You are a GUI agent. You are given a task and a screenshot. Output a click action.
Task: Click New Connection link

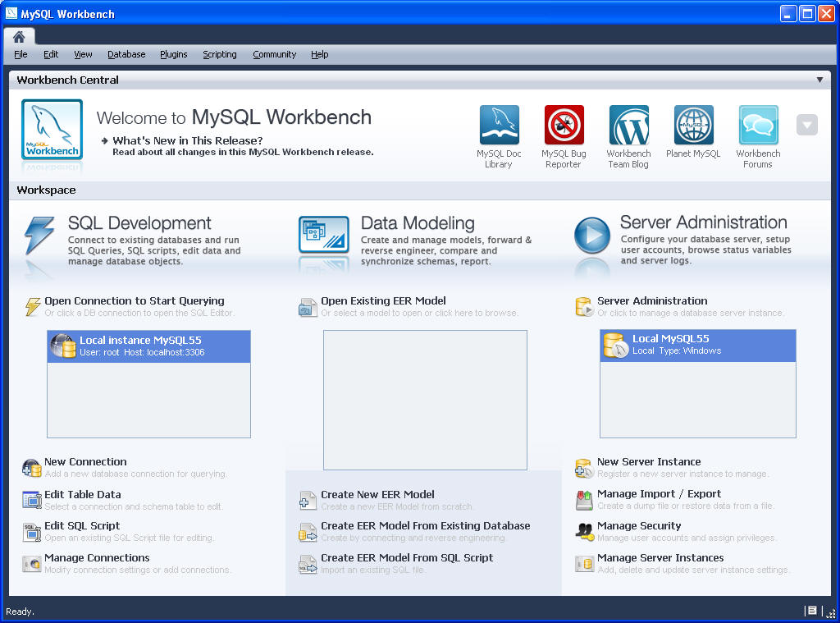85,461
